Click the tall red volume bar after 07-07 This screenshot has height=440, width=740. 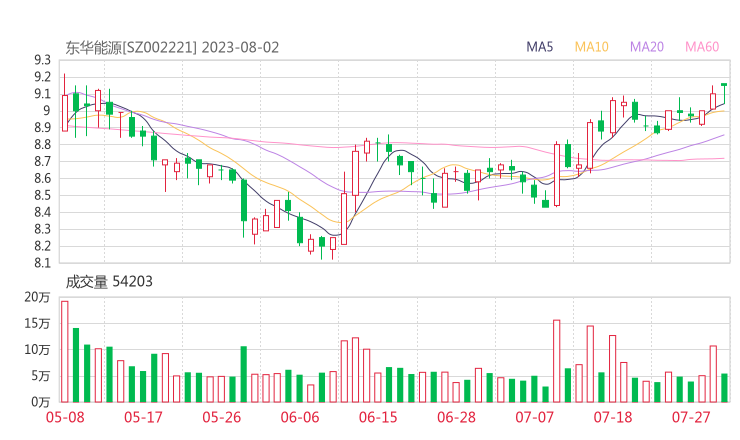pyautogui.click(x=556, y=361)
